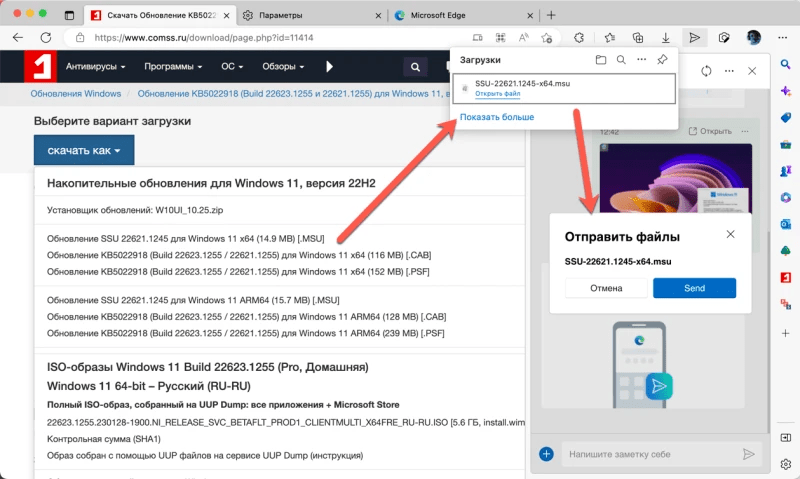800x479 pixels.
Task: Open sidebar settings gear
Action: pyautogui.click(x=786, y=464)
